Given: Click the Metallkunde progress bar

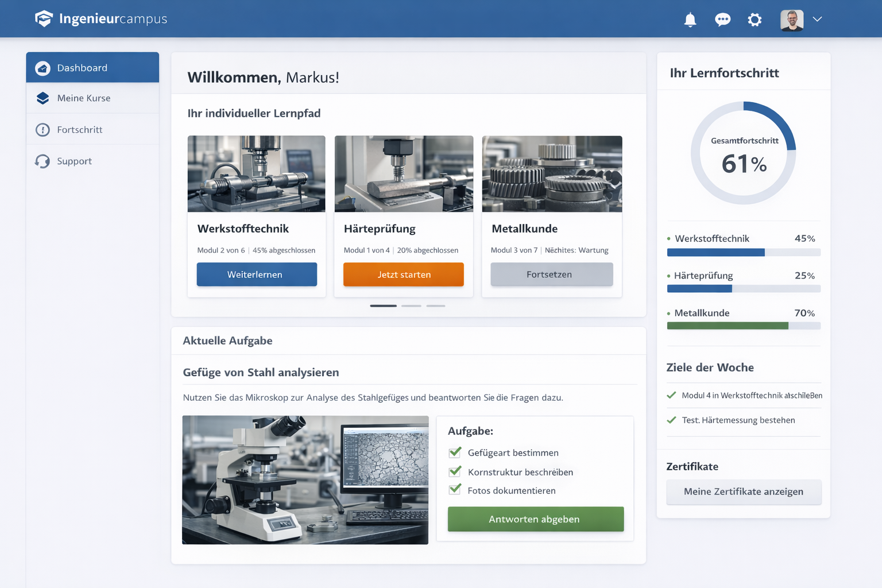Looking at the screenshot, I should coord(744,326).
